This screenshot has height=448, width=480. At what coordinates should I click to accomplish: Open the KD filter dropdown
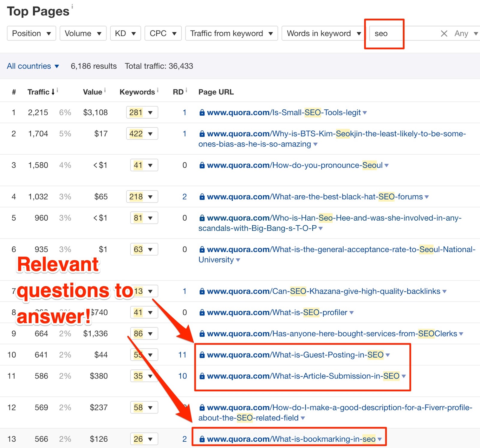[125, 33]
